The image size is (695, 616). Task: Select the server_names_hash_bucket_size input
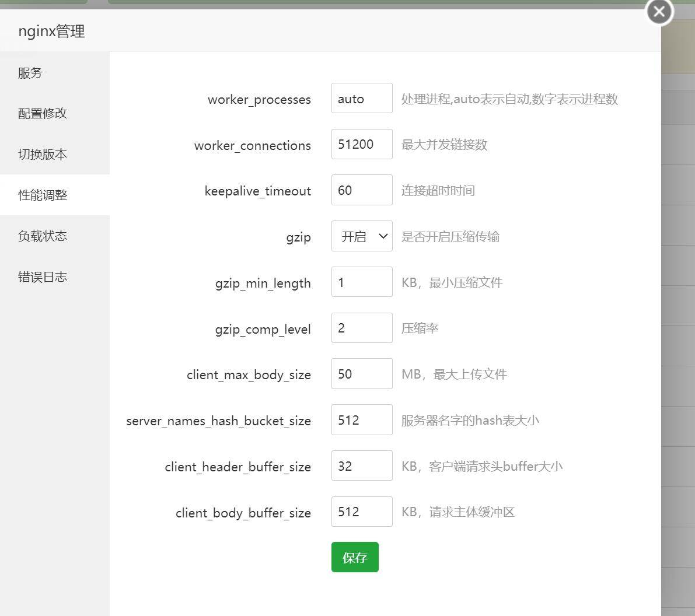(x=361, y=419)
